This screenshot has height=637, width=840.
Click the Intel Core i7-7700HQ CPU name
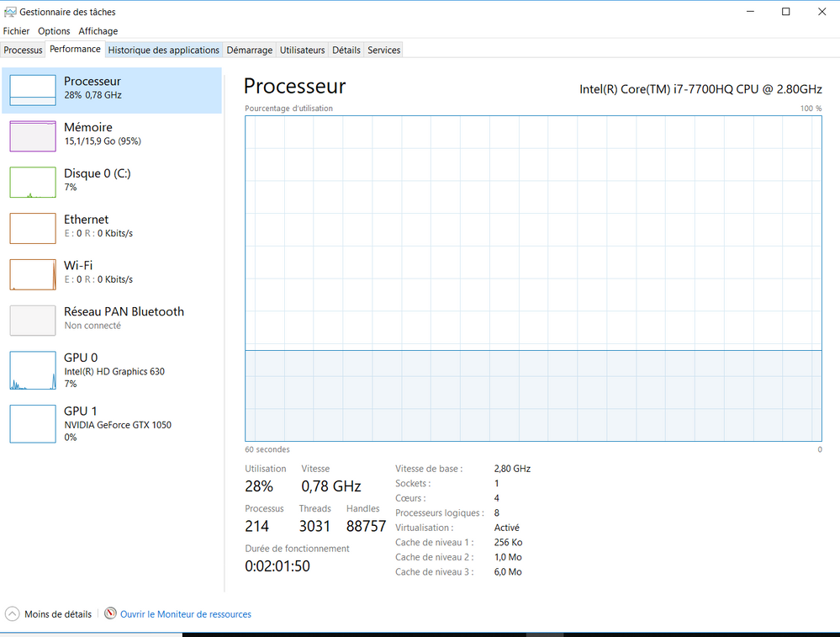tap(700, 89)
